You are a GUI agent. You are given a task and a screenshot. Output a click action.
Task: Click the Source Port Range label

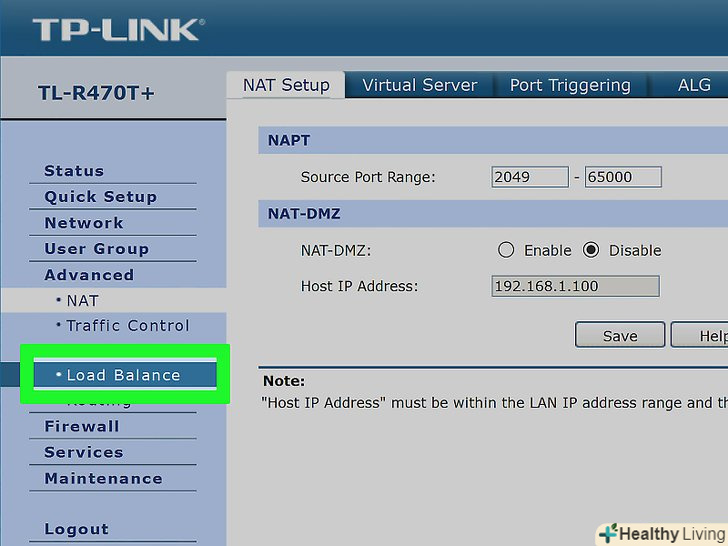point(368,177)
